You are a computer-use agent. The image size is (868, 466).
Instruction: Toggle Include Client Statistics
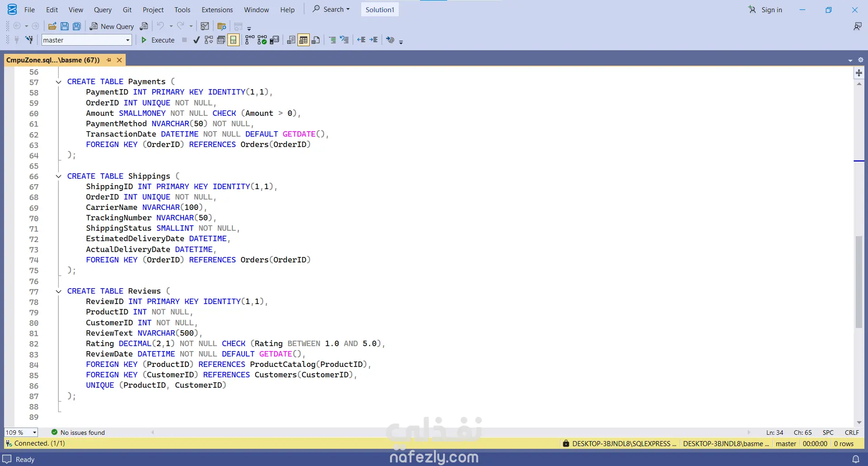pos(274,40)
